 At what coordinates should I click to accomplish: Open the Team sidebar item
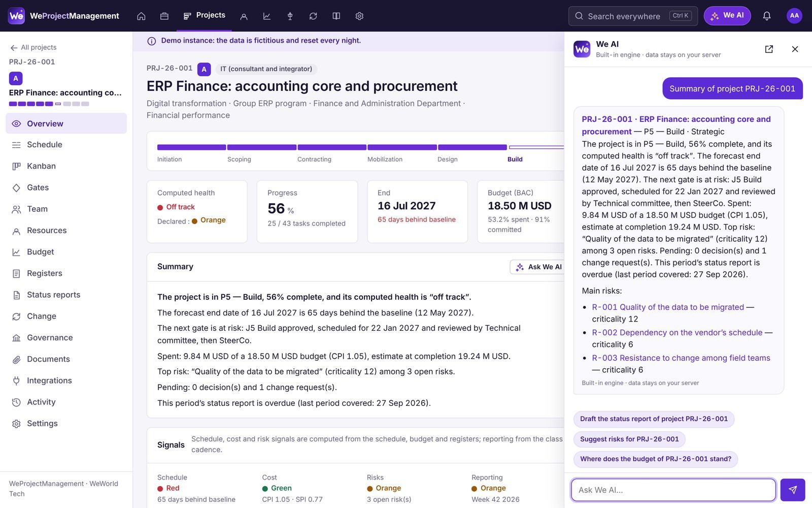(66, 209)
